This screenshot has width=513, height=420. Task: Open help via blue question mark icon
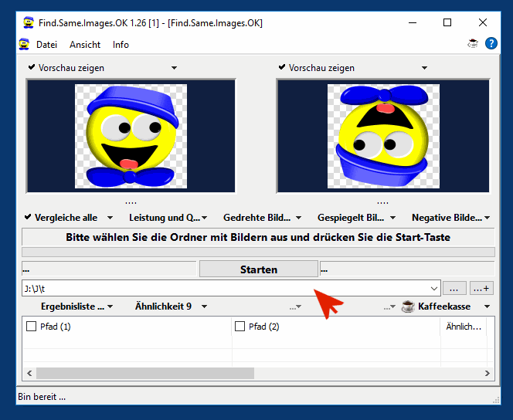tap(491, 43)
